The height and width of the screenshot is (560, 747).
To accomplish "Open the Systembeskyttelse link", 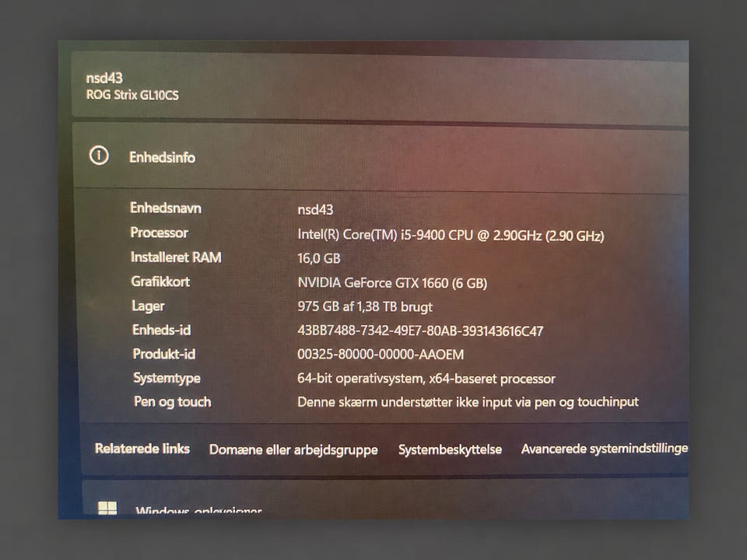I will [451, 450].
